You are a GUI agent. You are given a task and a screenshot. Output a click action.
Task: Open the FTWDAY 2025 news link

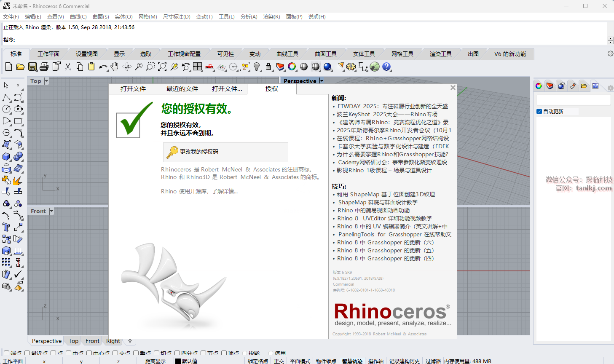pyautogui.click(x=392, y=106)
